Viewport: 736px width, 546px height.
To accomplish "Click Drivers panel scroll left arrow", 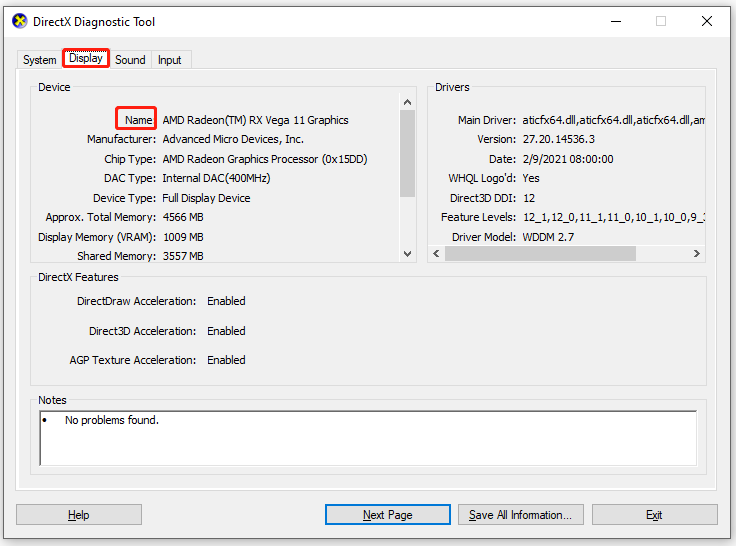I will pos(437,254).
